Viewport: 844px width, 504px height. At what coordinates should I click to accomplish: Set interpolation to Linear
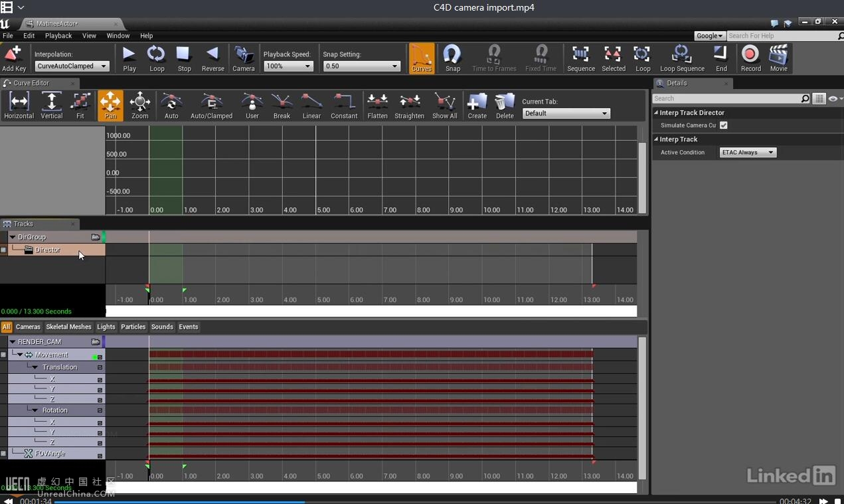311,106
